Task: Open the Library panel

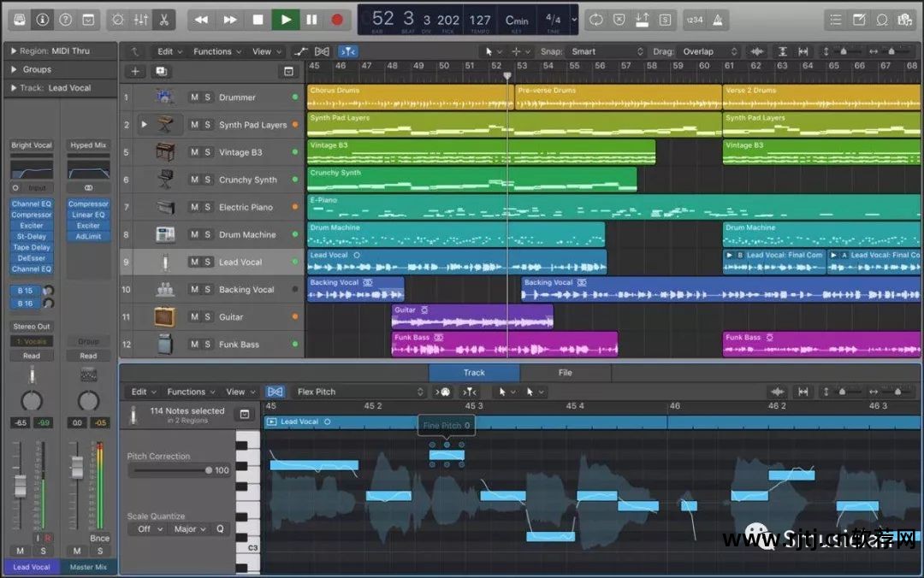Action: click(x=20, y=19)
